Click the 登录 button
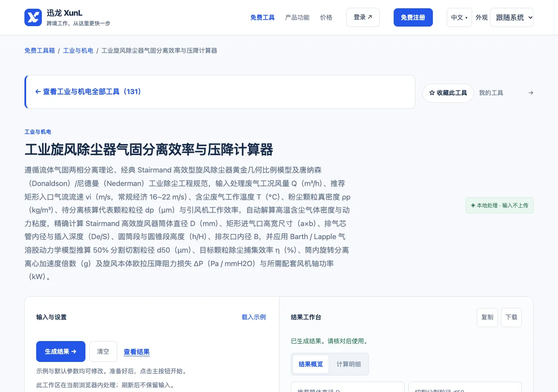 click(363, 17)
